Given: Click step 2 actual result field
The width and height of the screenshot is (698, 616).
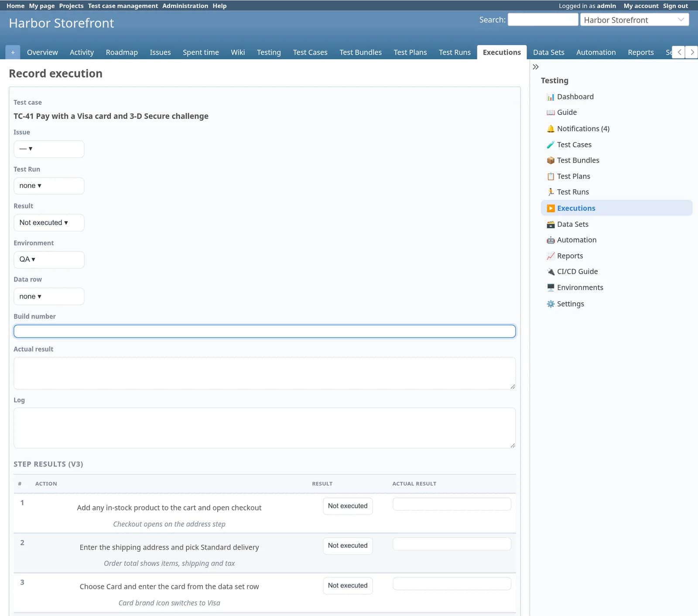Looking at the screenshot, I should pyautogui.click(x=452, y=544).
